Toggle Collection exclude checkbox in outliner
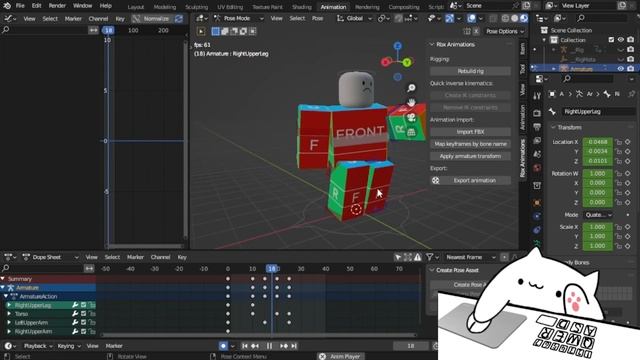 click(x=611, y=40)
